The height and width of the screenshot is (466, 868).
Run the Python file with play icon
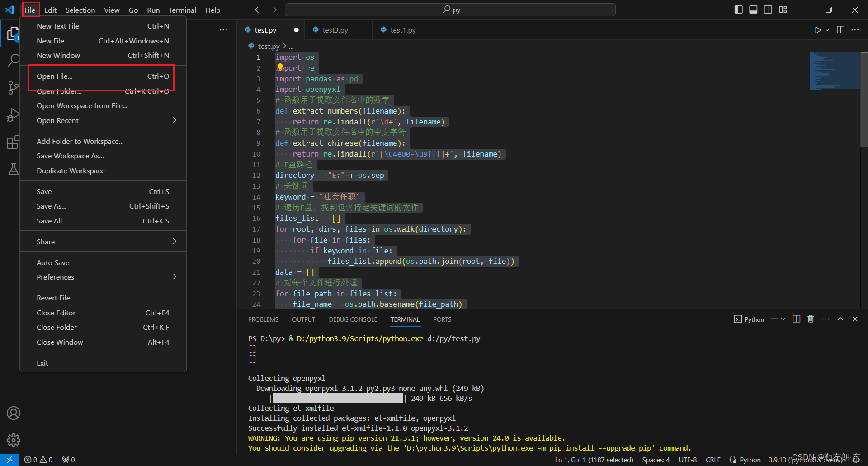coord(817,30)
